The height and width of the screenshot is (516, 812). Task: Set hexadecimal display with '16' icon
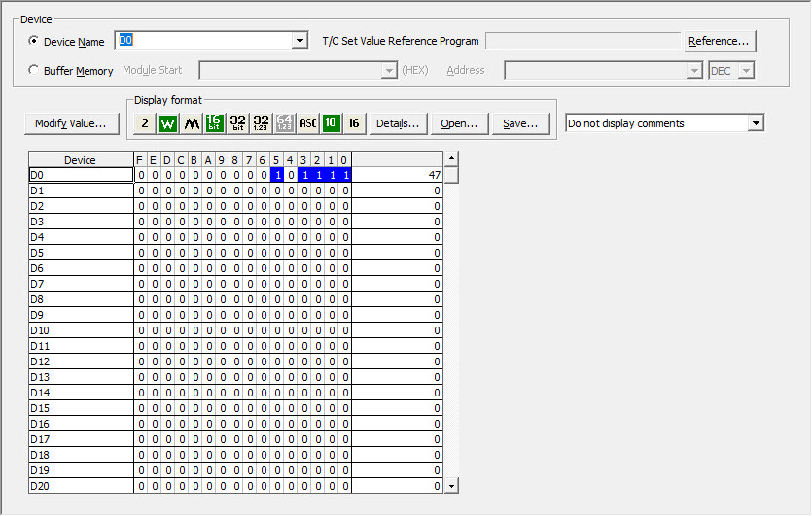click(354, 123)
